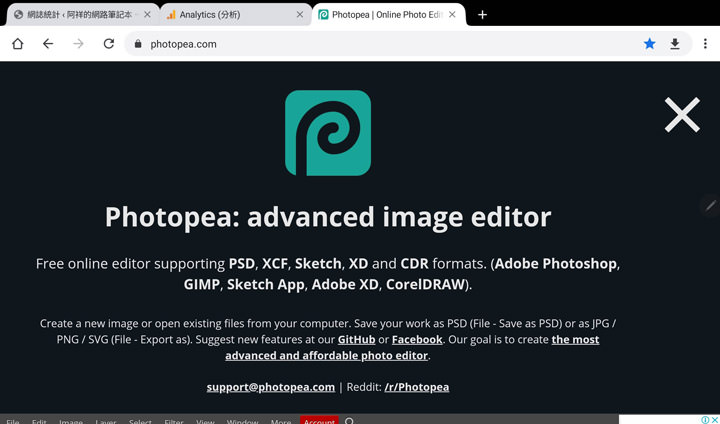Open a new tab with plus icon

coord(482,15)
